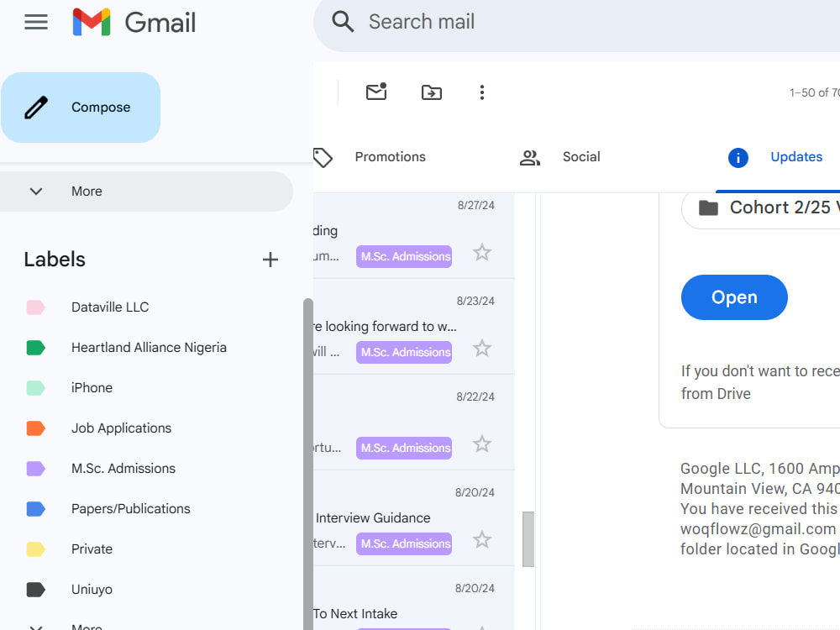Image resolution: width=840 pixels, height=630 pixels.
Task: Click the purple M.Sc. Admissions label icon
Action: click(x=35, y=469)
